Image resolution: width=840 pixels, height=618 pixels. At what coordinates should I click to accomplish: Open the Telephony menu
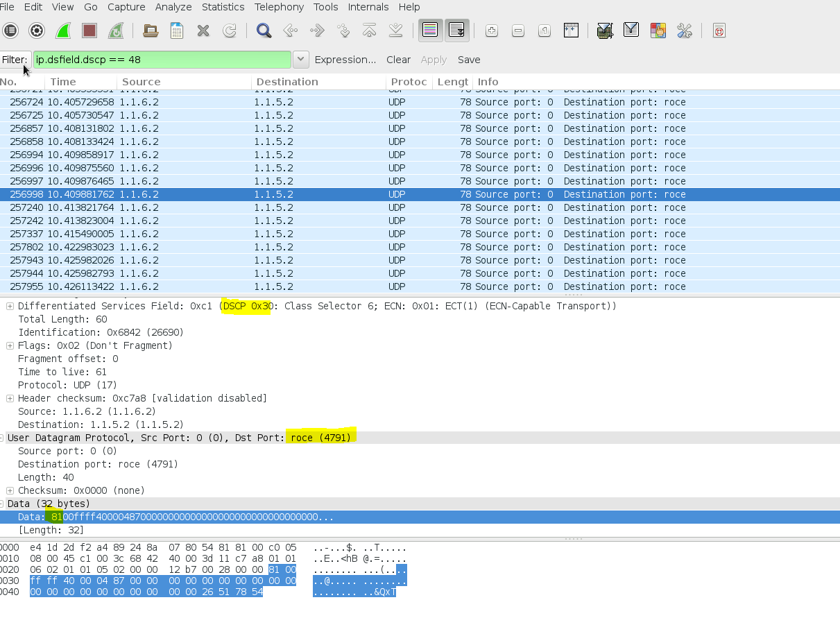point(279,7)
